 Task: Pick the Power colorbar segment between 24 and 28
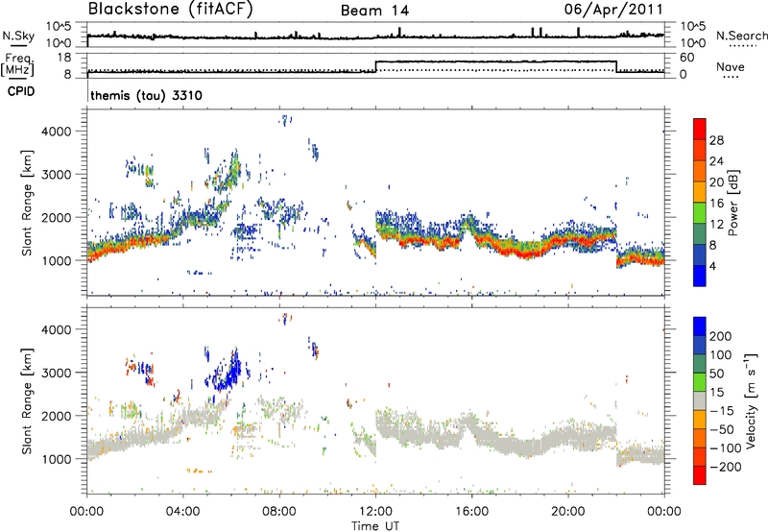700,150
